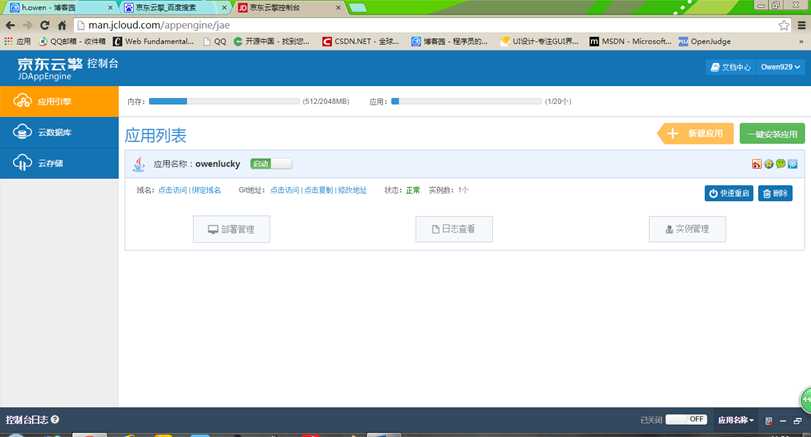This screenshot has width=811, height=437.
Task: Open the 云存储 sidebar section
Action: click(59, 163)
